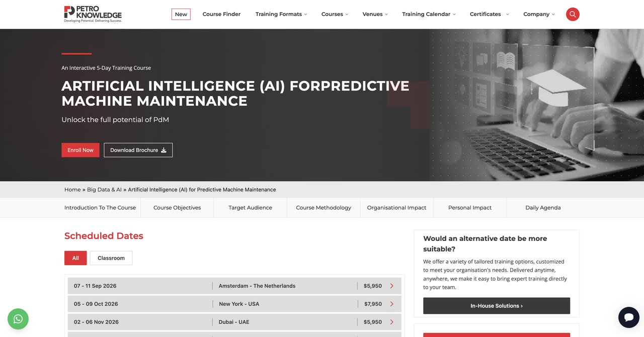Select the All dates filter
The width and height of the screenshot is (644, 337).
(x=75, y=258)
